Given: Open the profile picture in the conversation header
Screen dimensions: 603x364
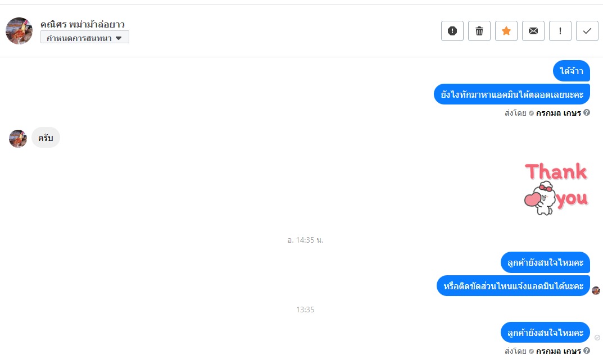Looking at the screenshot, I should [19, 31].
